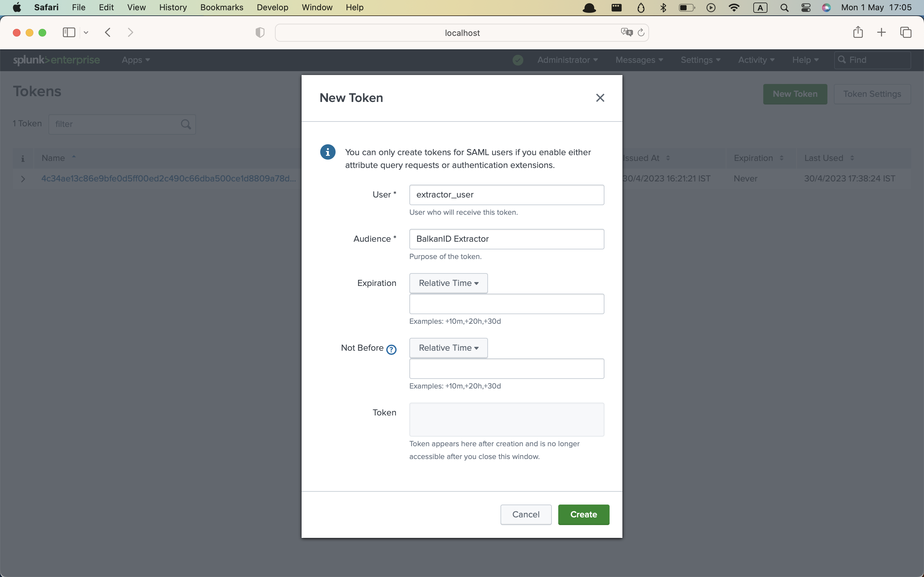
Task: Show tab overview icon in Safari
Action: 906,32
